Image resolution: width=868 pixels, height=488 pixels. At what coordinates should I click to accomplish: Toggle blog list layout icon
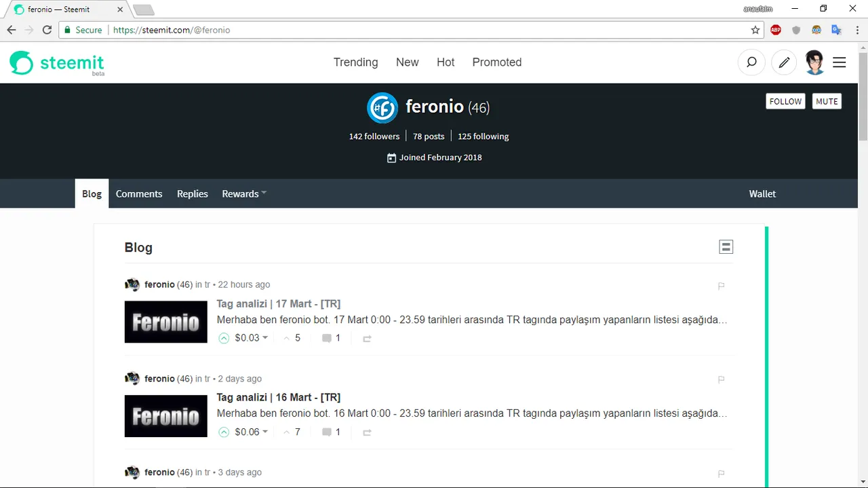pos(726,247)
